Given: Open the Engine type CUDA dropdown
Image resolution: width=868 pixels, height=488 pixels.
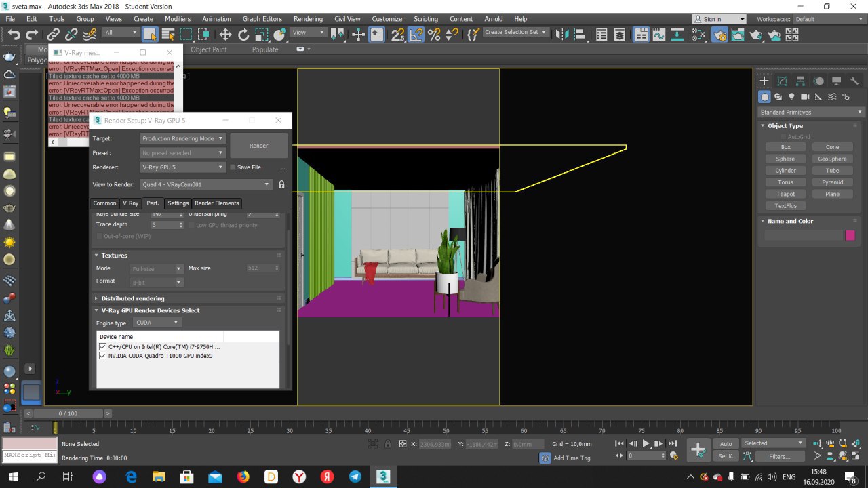Looking at the screenshot, I should (x=157, y=323).
